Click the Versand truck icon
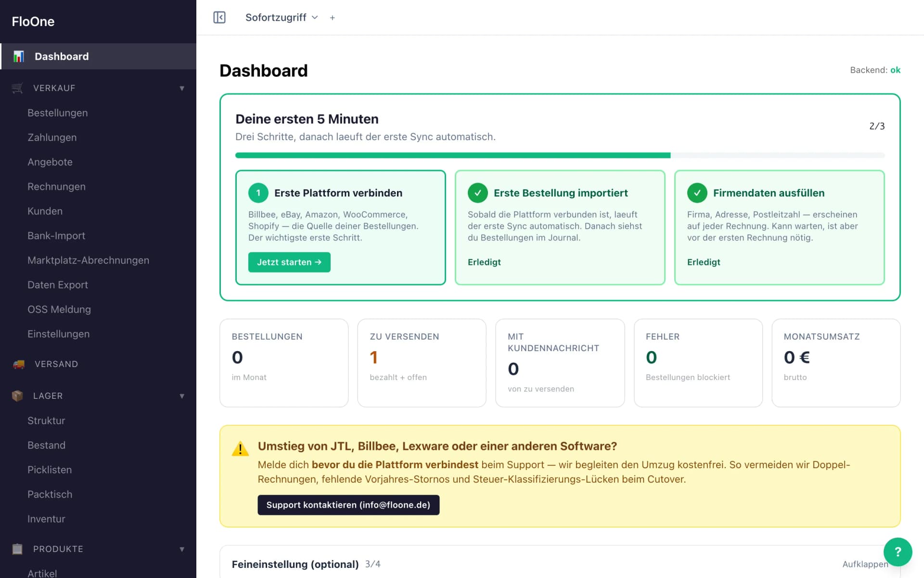The height and width of the screenshot is (578, 924). 19,364
